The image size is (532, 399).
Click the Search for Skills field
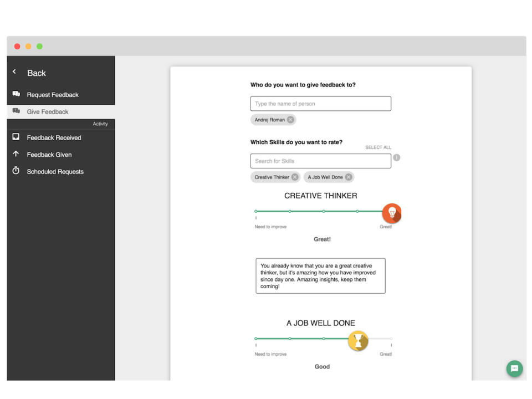point(320,161)
